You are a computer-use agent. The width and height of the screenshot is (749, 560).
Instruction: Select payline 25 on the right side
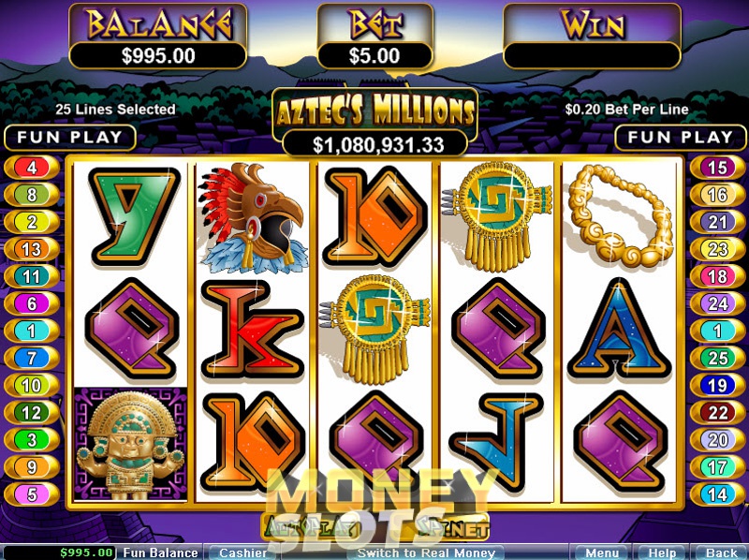pyautogui.click(x=717, y=358)
